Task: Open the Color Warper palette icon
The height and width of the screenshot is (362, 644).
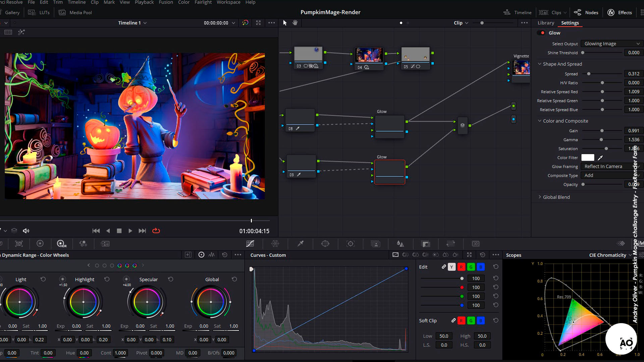Action: coord(275,244)
